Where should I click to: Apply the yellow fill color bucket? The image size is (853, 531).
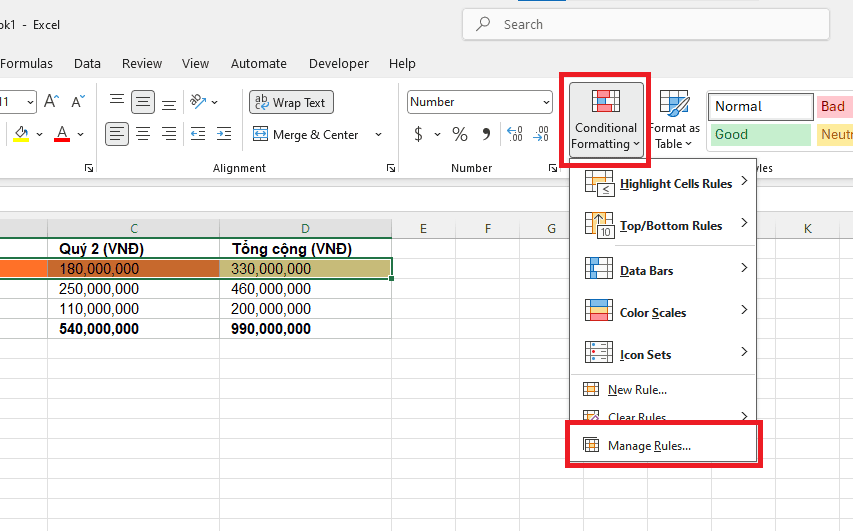pos(21,134)
